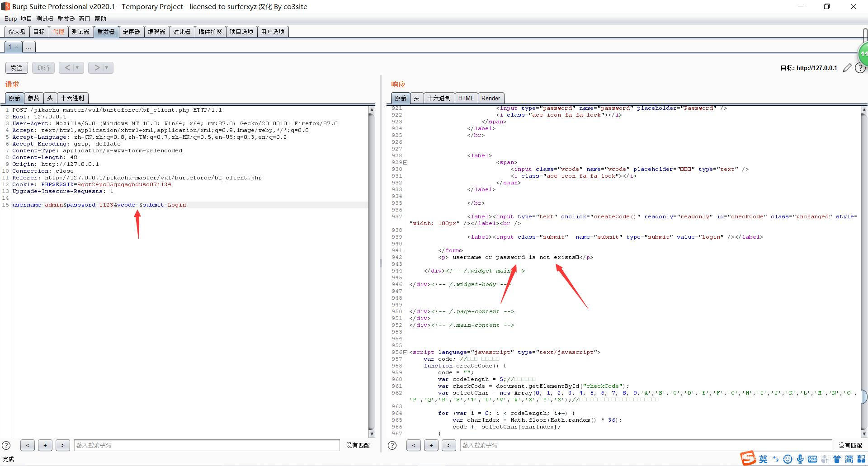868x466 pixels.
Task: Open the Sogou toolbox grid icon
Action: [861, 459]
